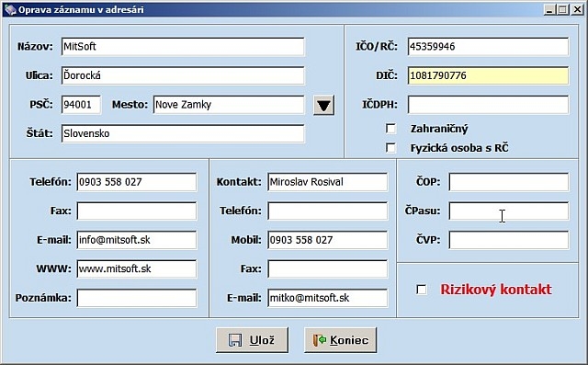Screen dimensions: 588x365
Task: Edit E-mail field info@mitsoft.sk
Action: [137, 240]
